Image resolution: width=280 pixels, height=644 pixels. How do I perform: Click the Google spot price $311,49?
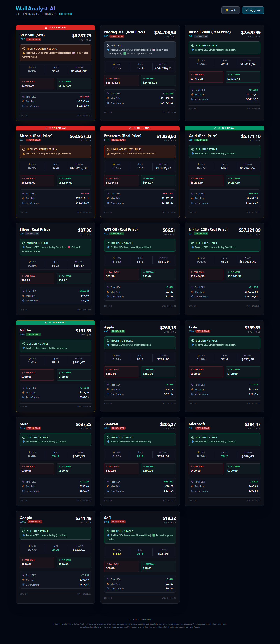[x=83, y=518]
